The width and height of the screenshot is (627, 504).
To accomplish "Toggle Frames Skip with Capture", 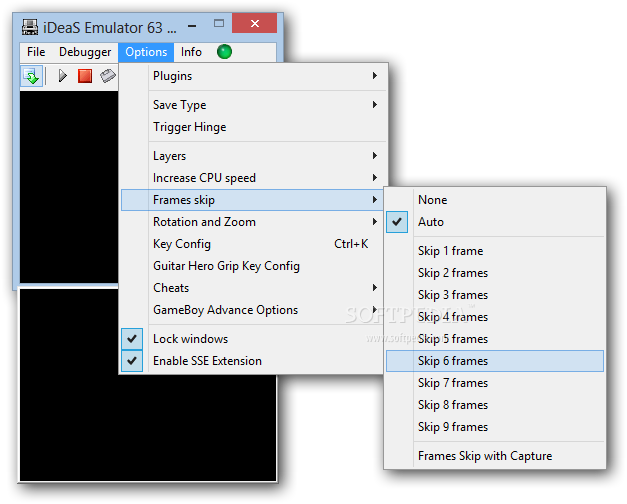I will (x=495, y=456).
